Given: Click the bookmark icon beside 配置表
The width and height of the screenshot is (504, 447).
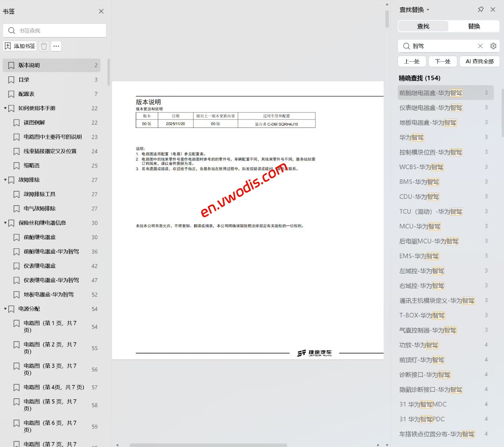Looking at the screenshot, I should click(x=10, y=94).
